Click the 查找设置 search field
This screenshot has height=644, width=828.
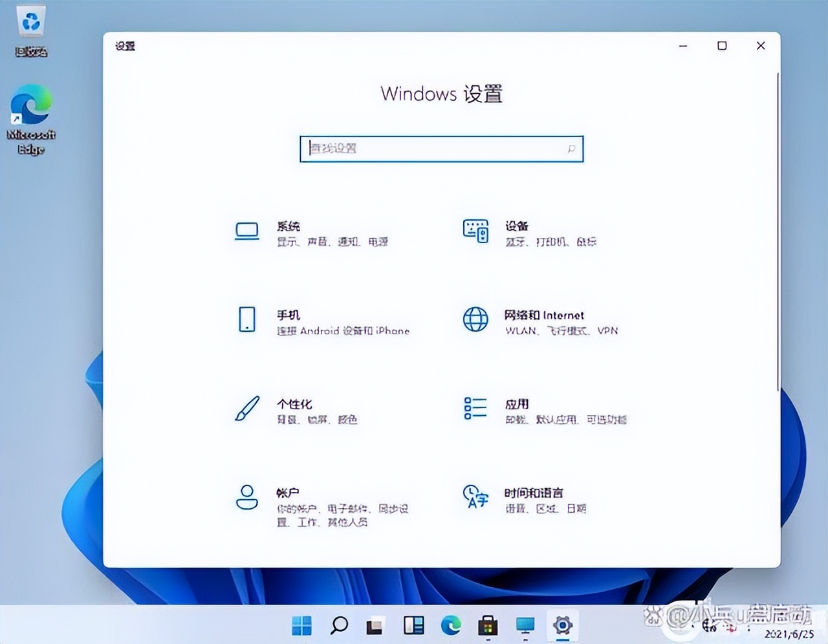click(x=442, y=149)
